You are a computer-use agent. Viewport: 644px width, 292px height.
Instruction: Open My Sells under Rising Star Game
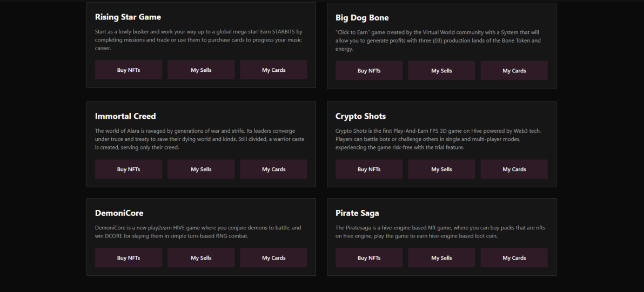click(201, 70)
